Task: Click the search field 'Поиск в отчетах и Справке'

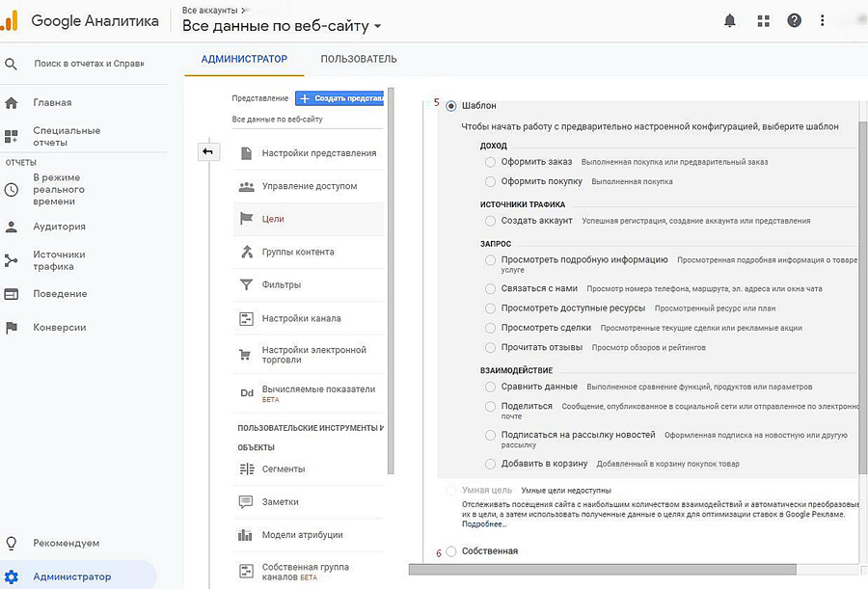Action: [x=88, y=64]
